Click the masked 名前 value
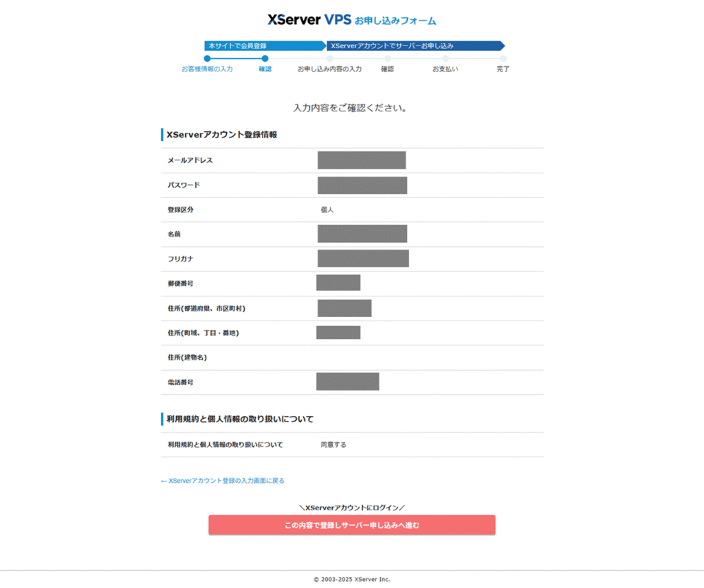 point(362,234)
